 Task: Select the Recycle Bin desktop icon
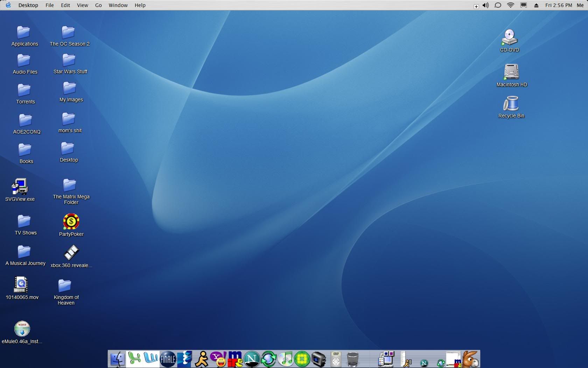[x=511, y=104]
